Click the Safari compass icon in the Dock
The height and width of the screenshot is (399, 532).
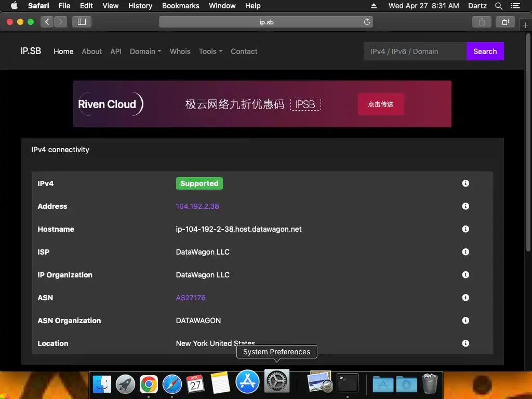[x=172, y=384]
